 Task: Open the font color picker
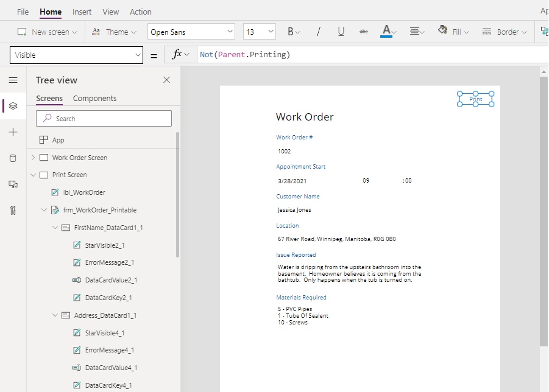click(388, 32)
